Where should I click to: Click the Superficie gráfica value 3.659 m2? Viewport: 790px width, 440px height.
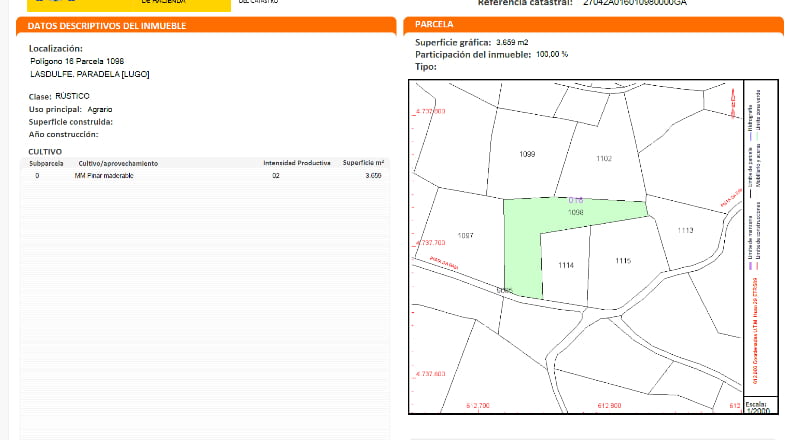click(x=512, y=42)
